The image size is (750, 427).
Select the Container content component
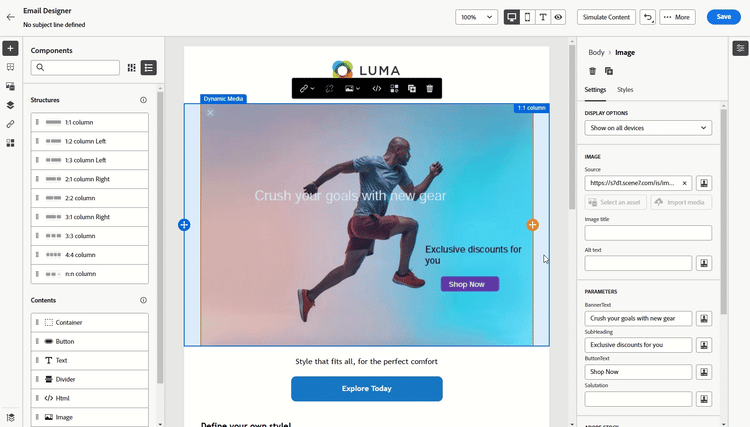pos(89,323)
